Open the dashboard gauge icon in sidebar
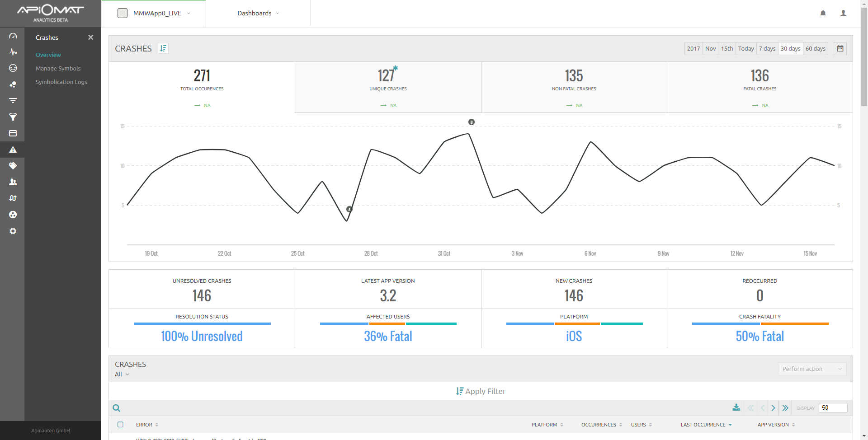Image resolution: width=868 pixels, height=440 pixels. pyautogui.click(x=13, y=36)
